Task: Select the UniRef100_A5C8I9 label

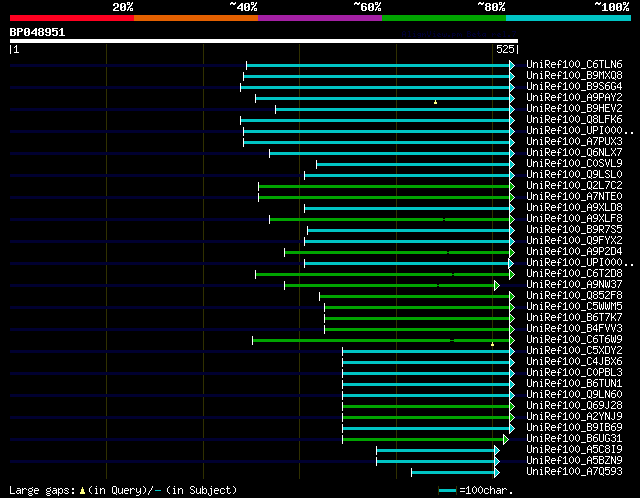Action: (574, 450)
